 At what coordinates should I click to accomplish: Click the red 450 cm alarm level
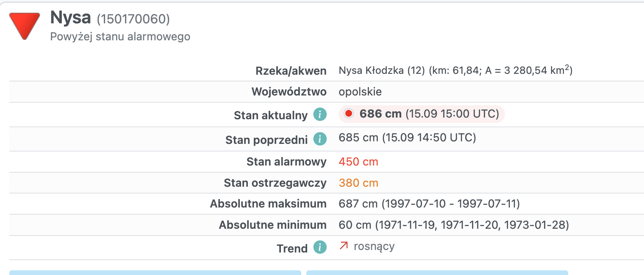coord(358,162)
